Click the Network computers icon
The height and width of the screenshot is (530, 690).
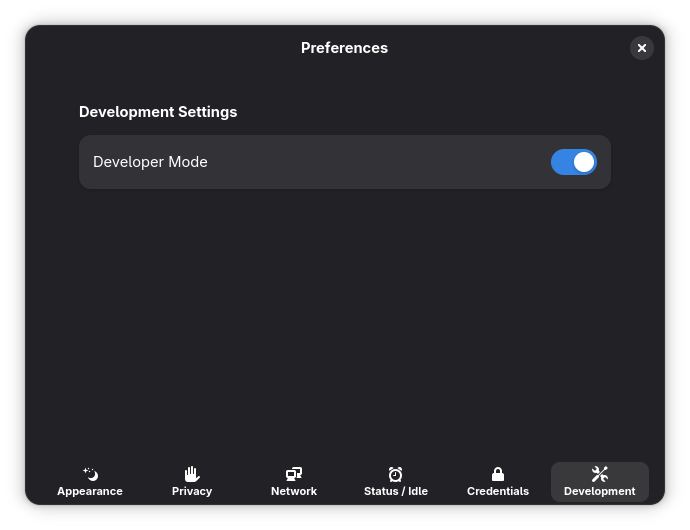coord(294,474)
